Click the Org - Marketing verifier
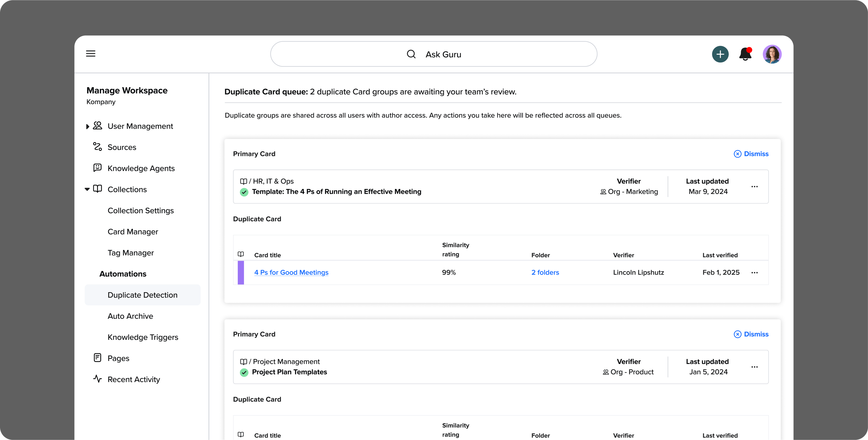This screenshot has height=440, width=868. (629, 192)
